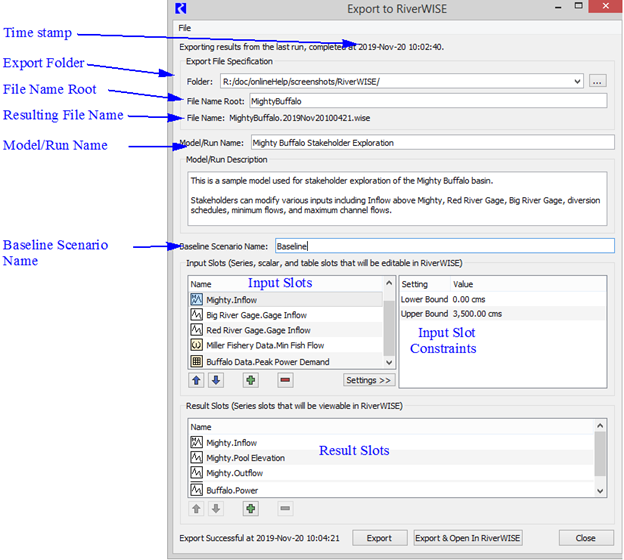Click the Setting column header
This screenshot has width=624, height=560.
click(414, 284)
